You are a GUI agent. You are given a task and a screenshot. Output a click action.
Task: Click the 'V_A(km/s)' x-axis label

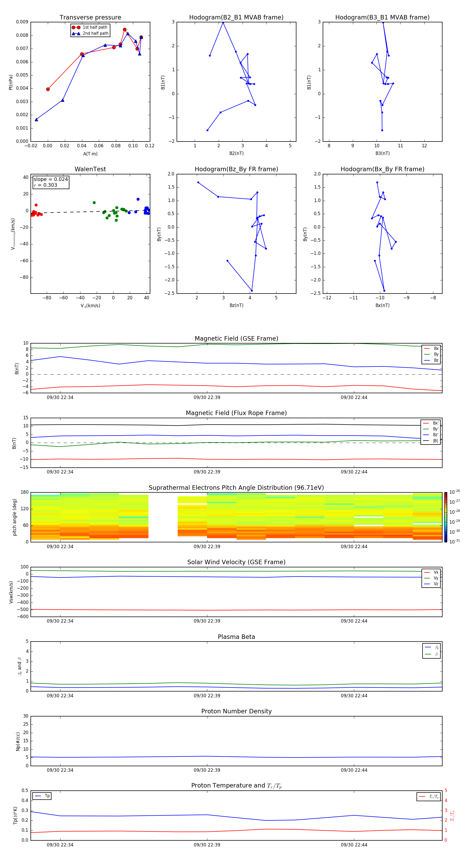[90, 306]
